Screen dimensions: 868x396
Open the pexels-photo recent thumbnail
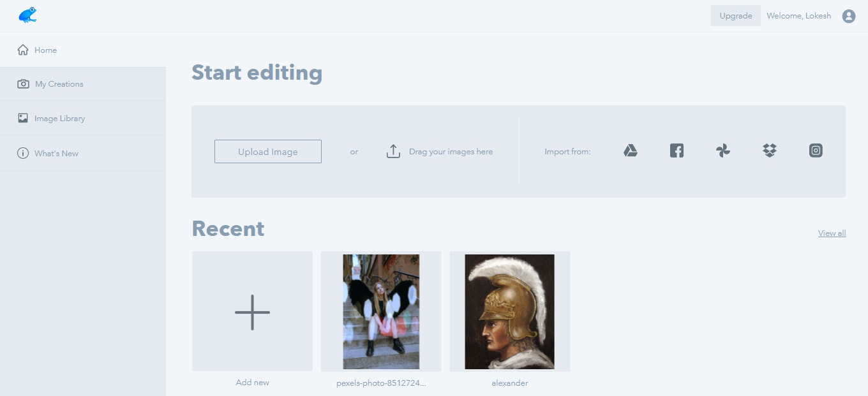point(381,312)
